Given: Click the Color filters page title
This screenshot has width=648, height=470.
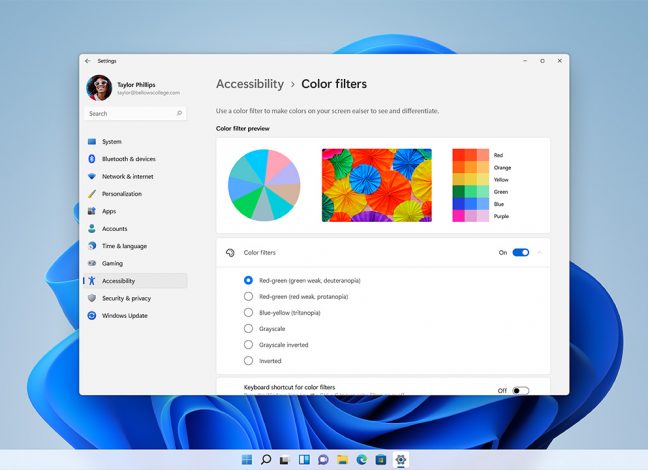Looking at the screenshot, I should pyautogui.click(x=334, y=84).
